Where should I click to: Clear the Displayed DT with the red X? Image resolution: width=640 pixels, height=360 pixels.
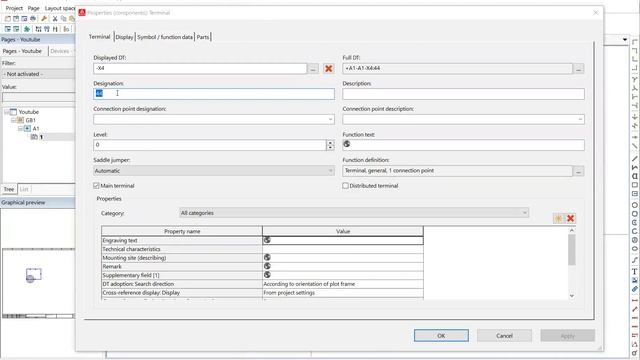(x=328, y=69)
